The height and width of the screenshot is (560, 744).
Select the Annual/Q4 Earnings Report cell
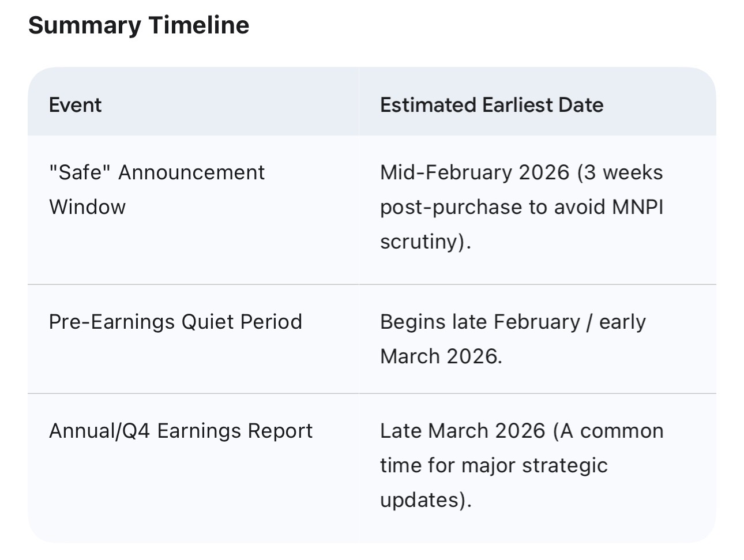coord(181,431)
